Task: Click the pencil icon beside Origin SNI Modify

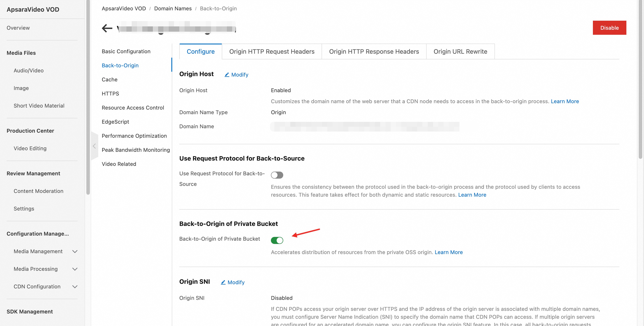Action: coord(223,282)
